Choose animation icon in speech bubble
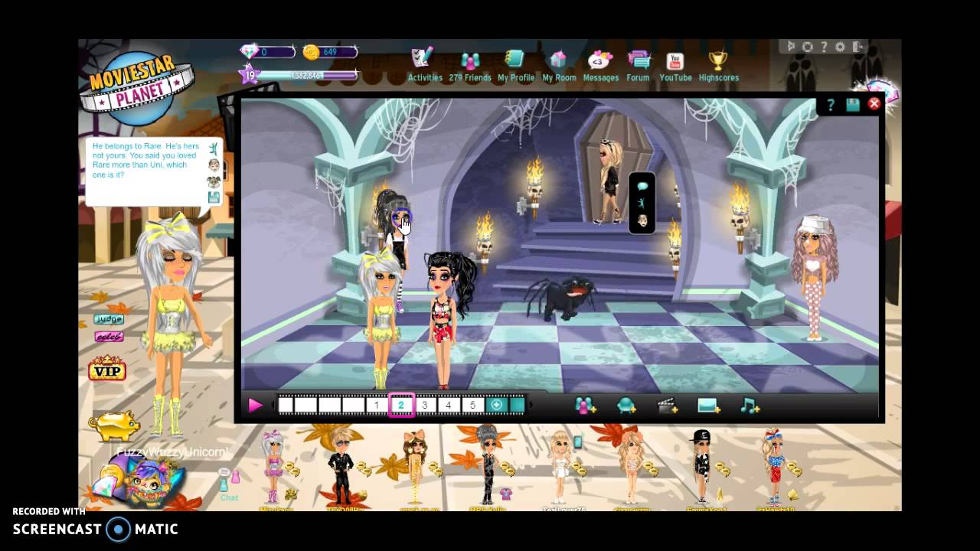Image resolution: width=980 pixels, height=551 pixels. coord(214,147)
